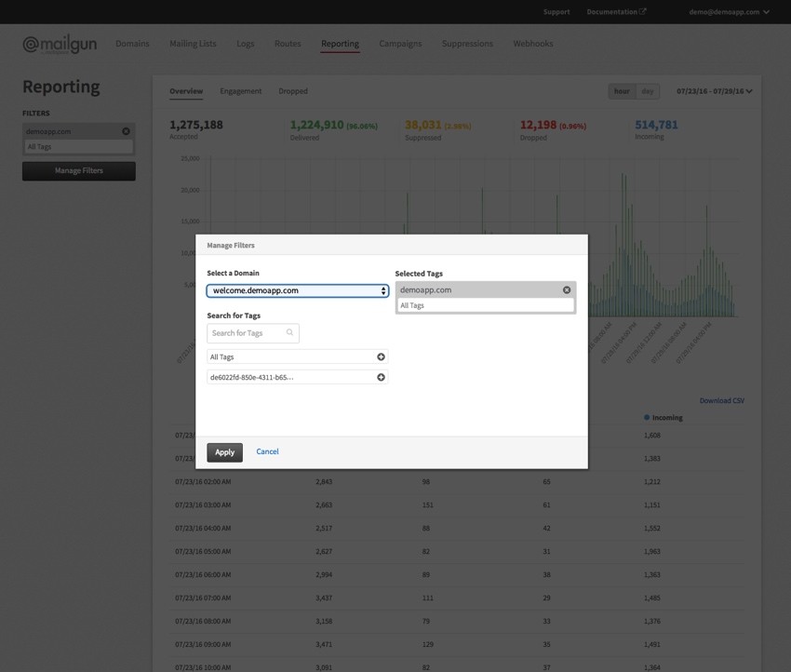Go to the Logs page
The image size is (791, 672).
tap(245, 44)
